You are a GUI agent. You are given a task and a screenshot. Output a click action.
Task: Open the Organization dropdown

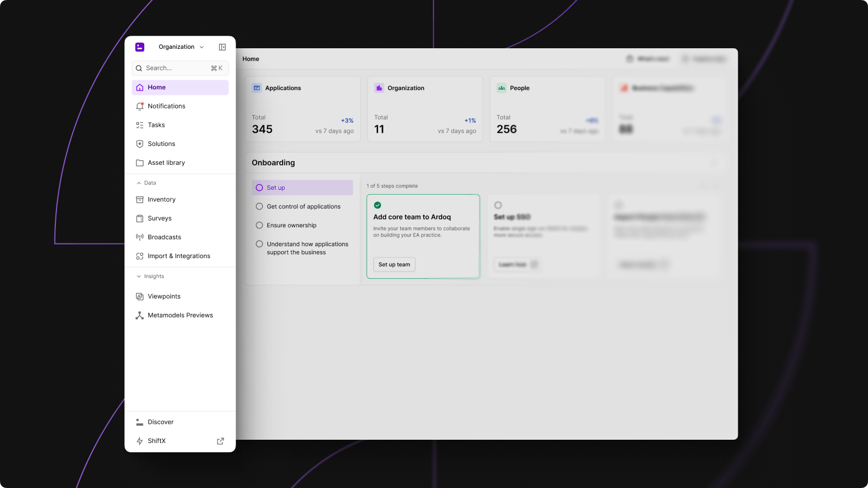pyautogui.click(x=181, y=47)
